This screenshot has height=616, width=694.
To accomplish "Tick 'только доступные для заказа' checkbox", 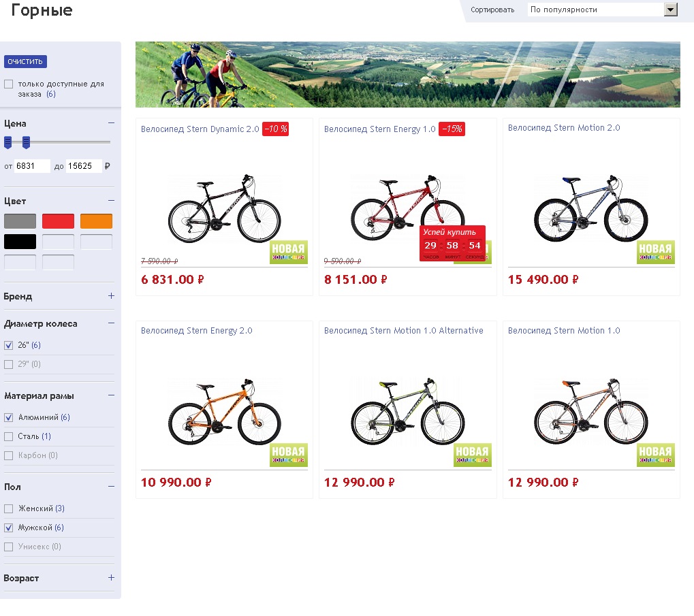I will tap(9, 84).
